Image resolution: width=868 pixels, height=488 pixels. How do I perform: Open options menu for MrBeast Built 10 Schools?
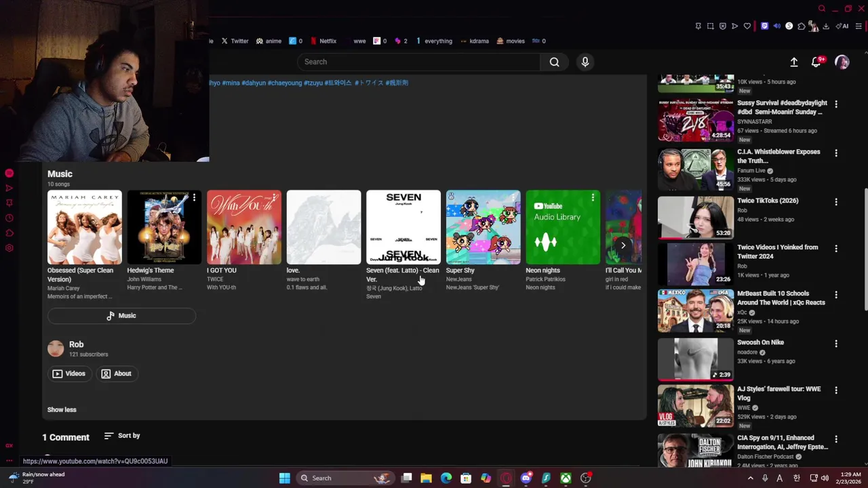pyautogui.click(x=836, y=296)
